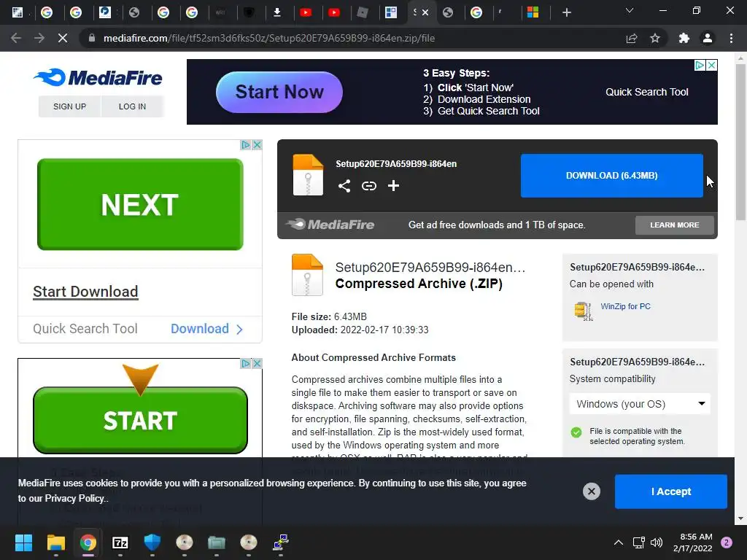Viewport: 747px width, 560px height.
Task: Switch to the Microsoft logo tab
Action: 533,12
